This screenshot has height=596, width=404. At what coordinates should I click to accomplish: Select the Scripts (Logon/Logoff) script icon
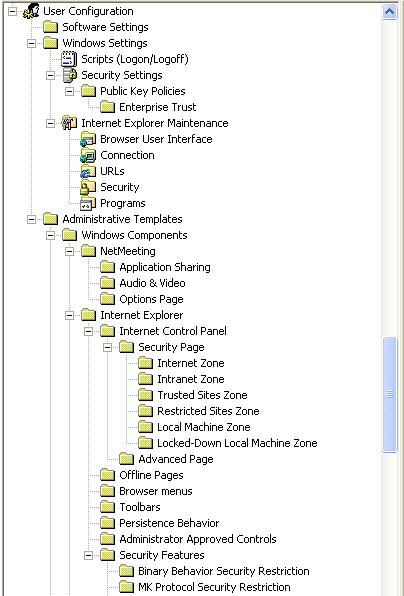[x=69, y=59]
